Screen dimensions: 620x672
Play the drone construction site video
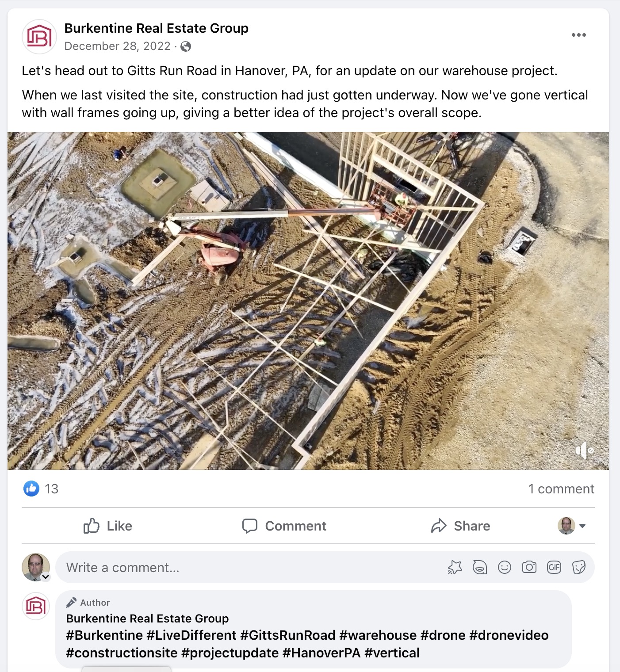(x=308, y=301)
